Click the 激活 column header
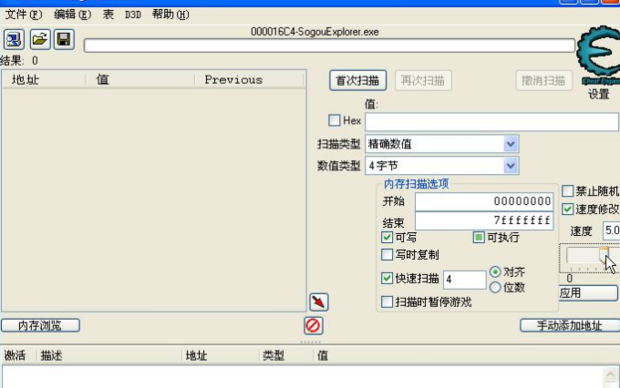Image resolution: width=620 pixels, height=388 pixels. coord(18,356)
